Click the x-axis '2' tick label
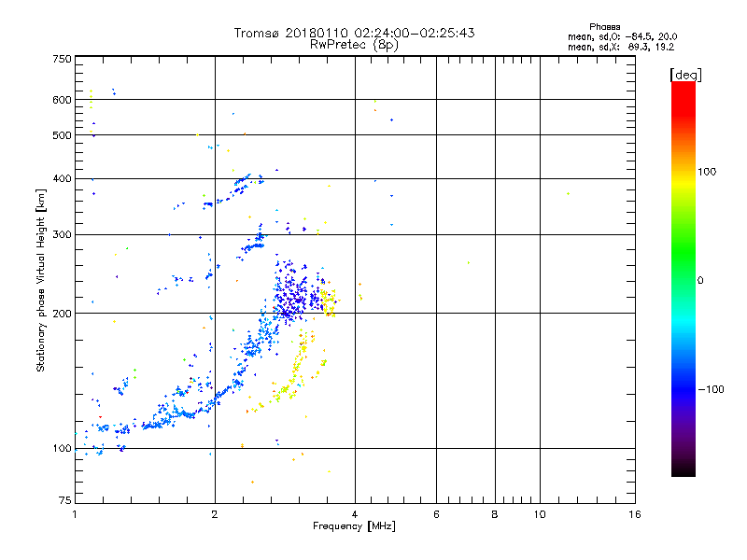 pos(215,514)
